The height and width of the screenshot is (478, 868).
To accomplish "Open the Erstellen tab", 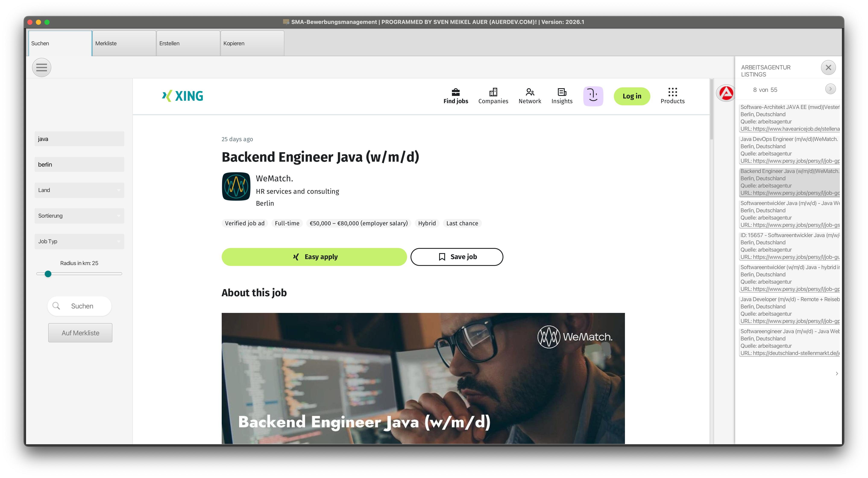I will pos(188,43).
